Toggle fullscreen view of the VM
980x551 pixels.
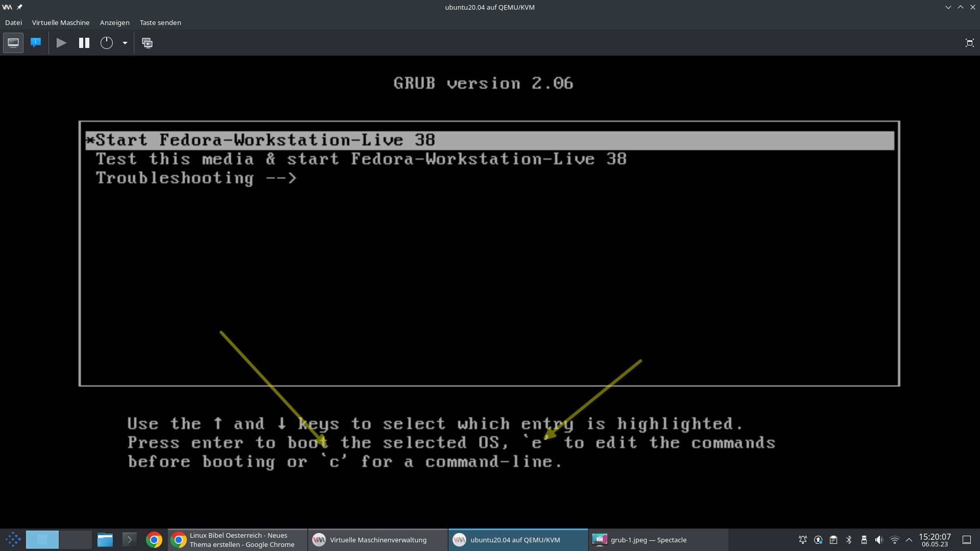click(x=969, y=43)
